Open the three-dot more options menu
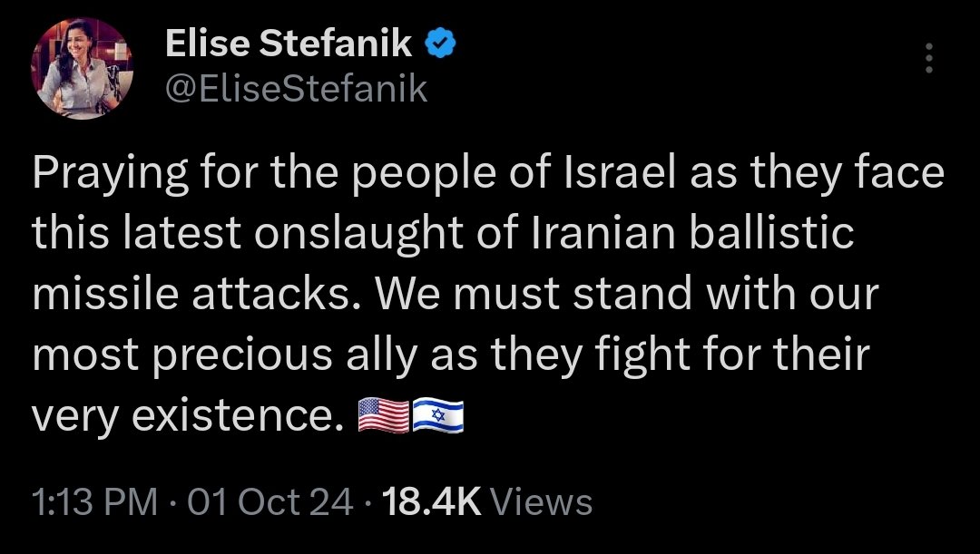 [927, 59]
